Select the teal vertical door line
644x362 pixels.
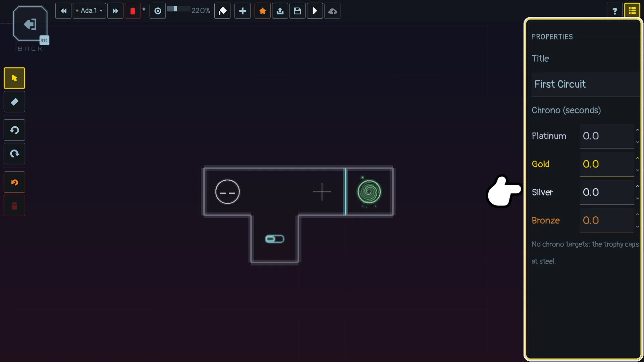click(x=345, y=192)
